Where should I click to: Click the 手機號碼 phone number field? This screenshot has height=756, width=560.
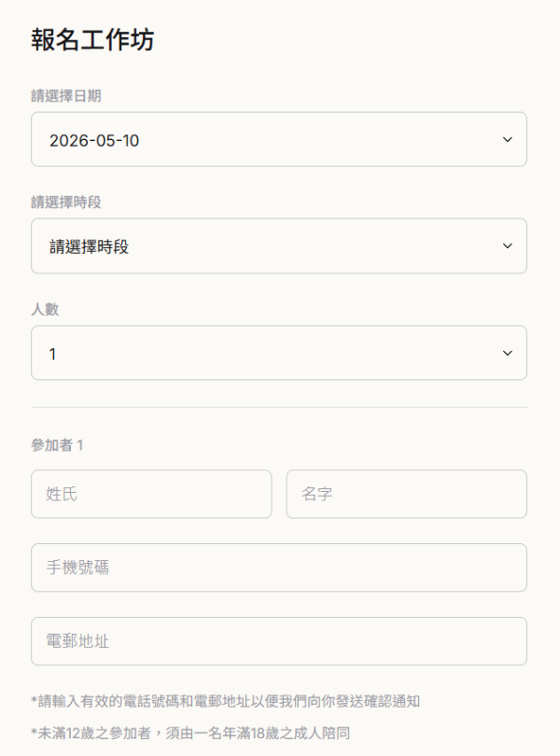[280, 567]
